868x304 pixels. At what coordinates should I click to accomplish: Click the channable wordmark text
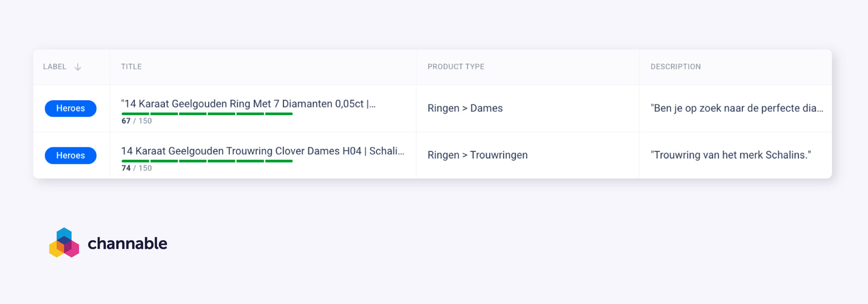127,244
